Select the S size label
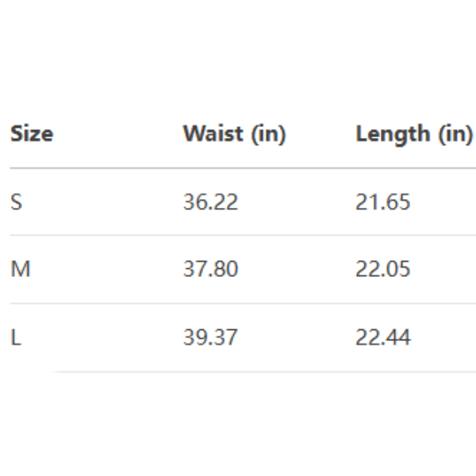The image size is (476, 476). click(x=16, y=202)
